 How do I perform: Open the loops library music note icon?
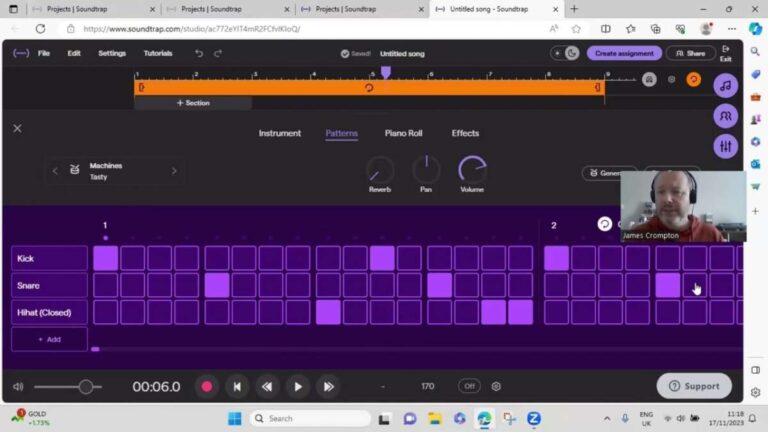pos(725,86)
